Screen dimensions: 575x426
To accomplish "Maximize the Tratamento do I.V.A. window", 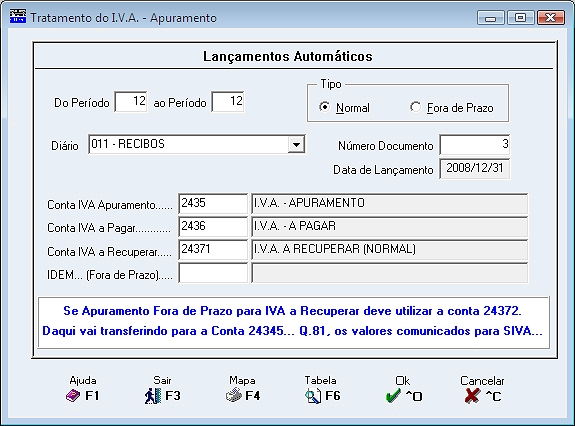I will point(520,17).
